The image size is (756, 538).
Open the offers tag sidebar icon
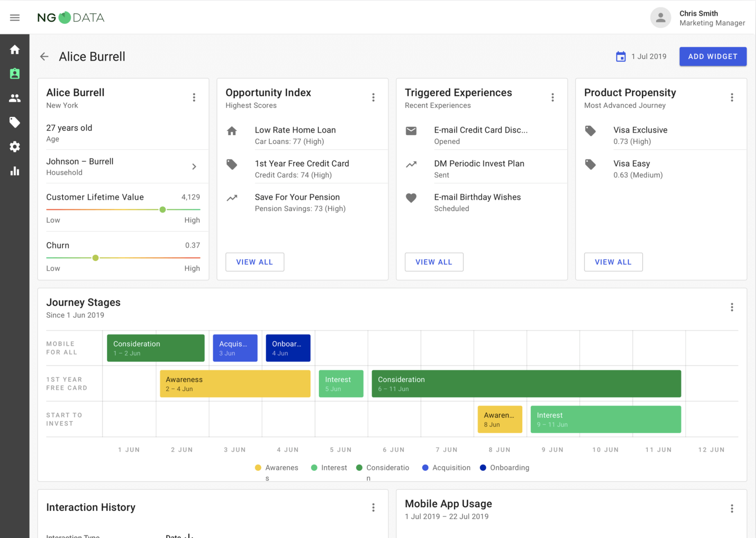coord(15,122)
